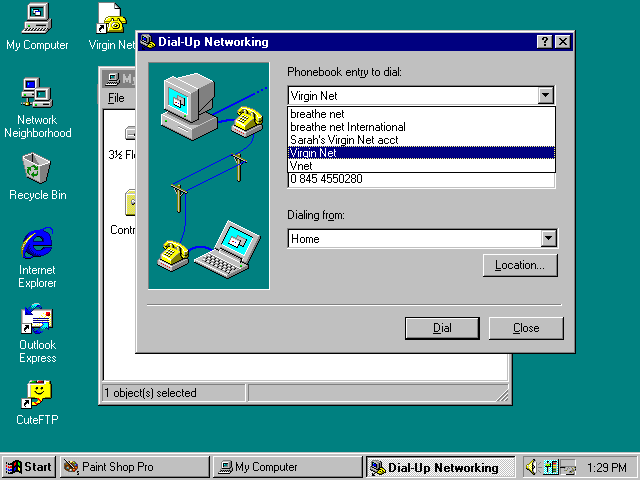Click the modem connection tray icon

click(x=568, y=467)
